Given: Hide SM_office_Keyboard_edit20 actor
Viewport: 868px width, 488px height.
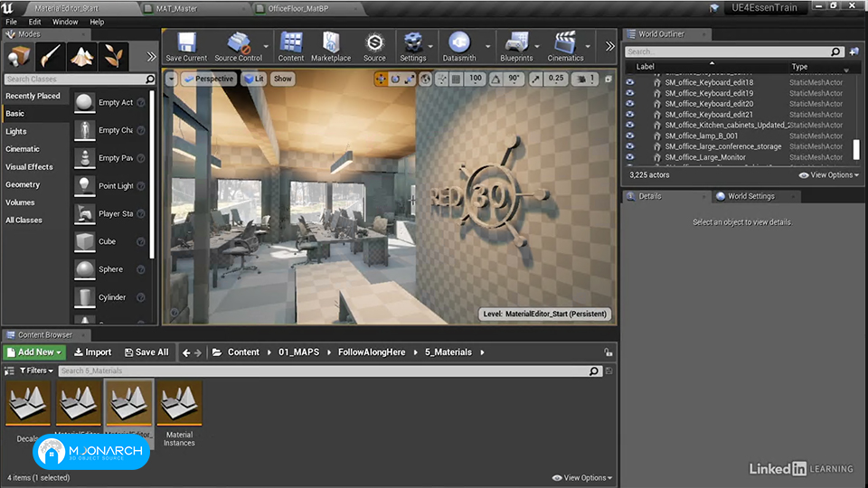Looking at the screenshot, I should [630, 103].
